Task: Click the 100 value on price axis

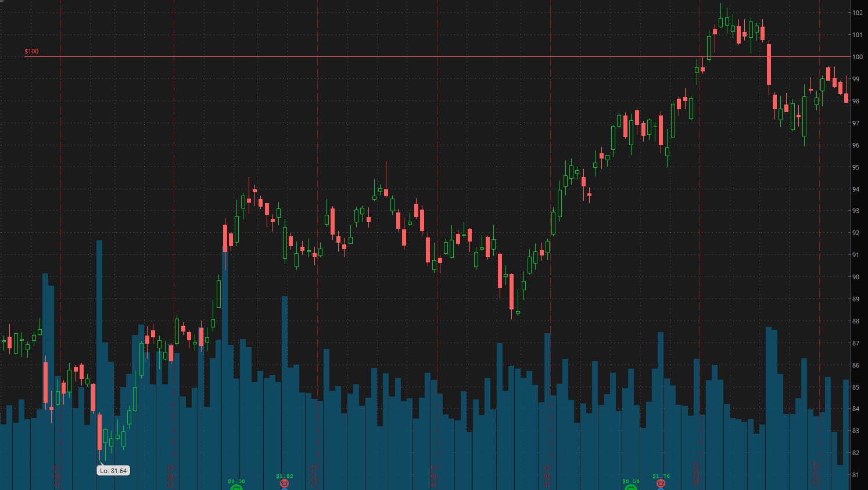Action: click(x=858, y=57)
